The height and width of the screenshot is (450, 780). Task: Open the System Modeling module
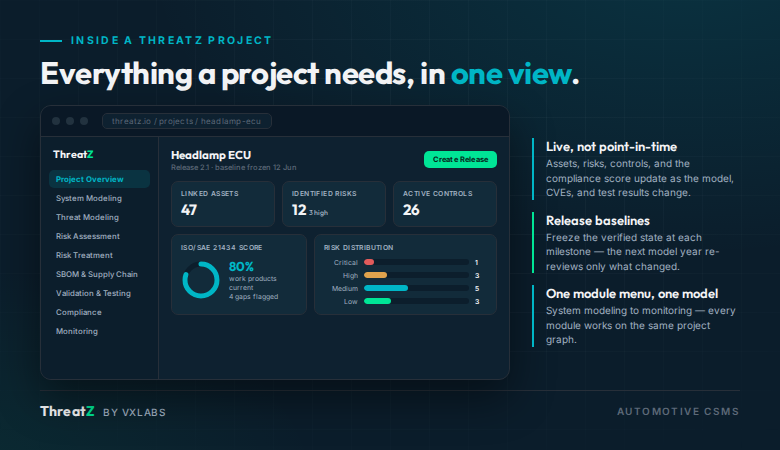[x=89, y=198]
